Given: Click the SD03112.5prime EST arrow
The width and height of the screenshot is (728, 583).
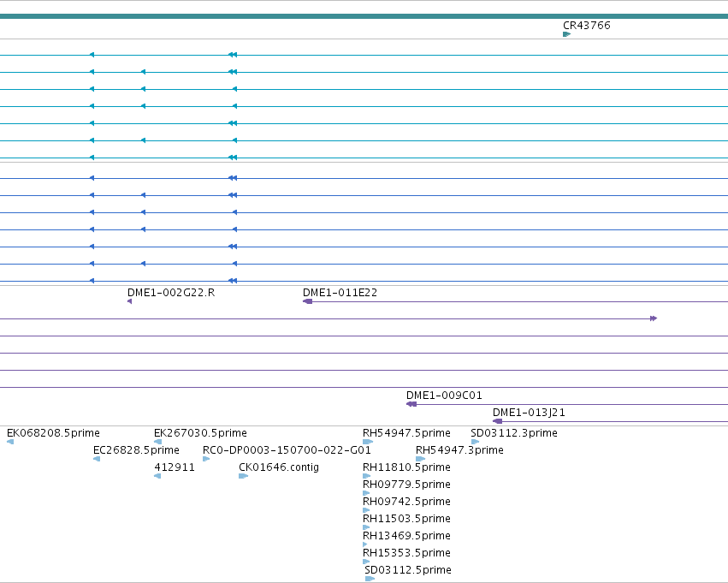Looking at the screenshot, I should (370, 579).
